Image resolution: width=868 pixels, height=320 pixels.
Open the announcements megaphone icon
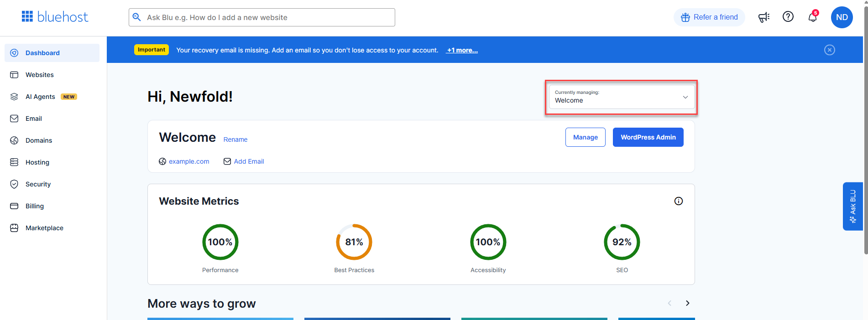click(763, 17)
